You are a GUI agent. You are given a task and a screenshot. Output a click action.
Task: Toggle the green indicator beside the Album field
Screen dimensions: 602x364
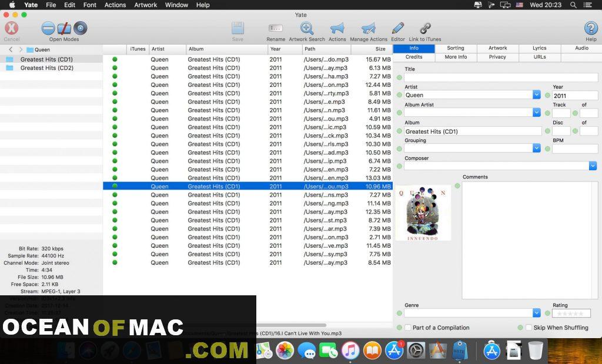(x=399, y=131)
